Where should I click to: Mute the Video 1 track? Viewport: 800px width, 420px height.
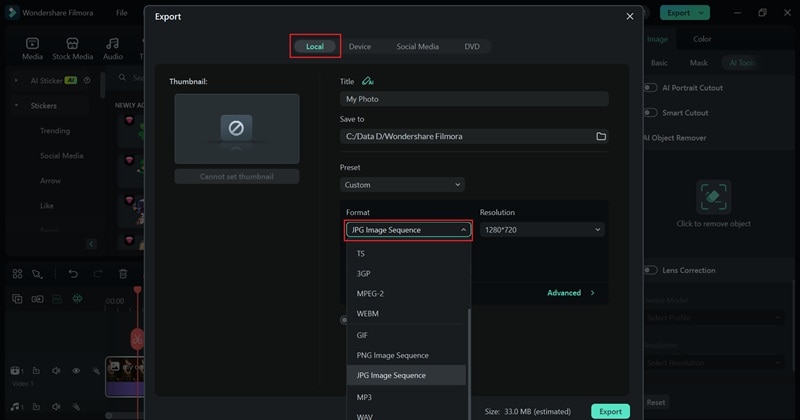tap(57, 371)
